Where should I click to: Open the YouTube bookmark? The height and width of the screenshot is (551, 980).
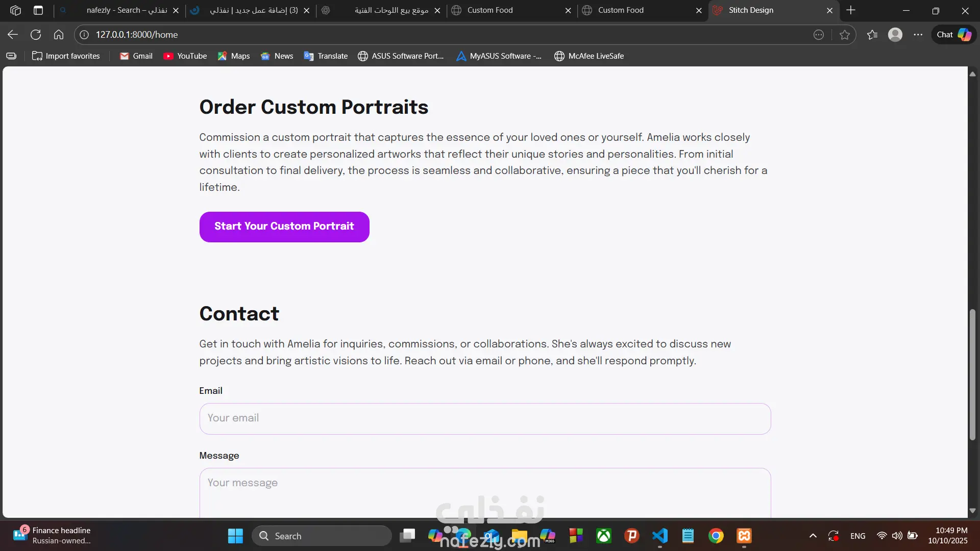click(x=185, y=56)
